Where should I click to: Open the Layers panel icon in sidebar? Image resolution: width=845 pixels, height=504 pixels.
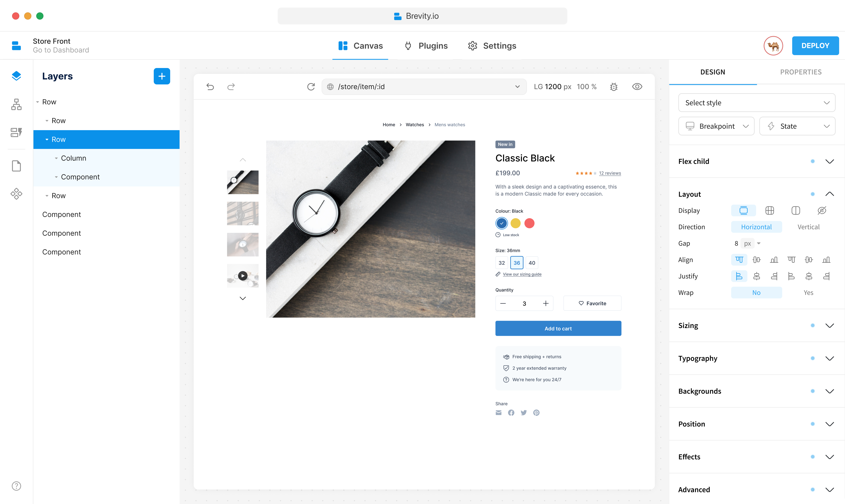click(x=16, y=76)
